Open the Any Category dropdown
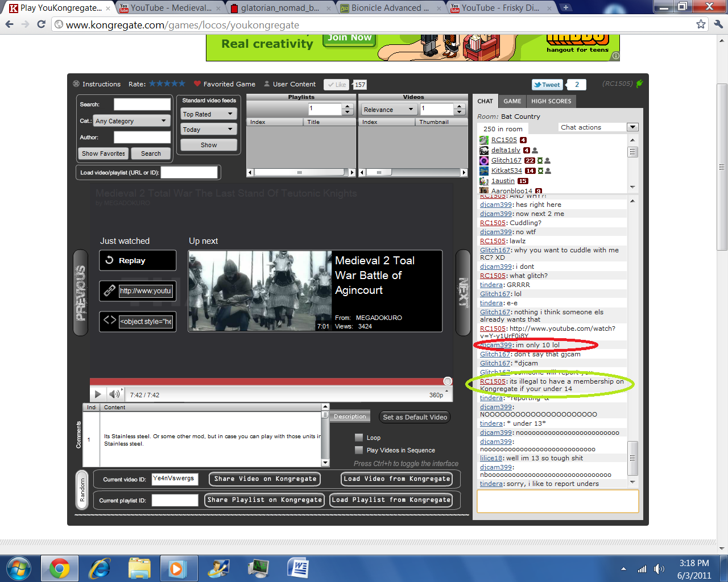This screenshot has height=582, width=728. [x=131, y=121]
